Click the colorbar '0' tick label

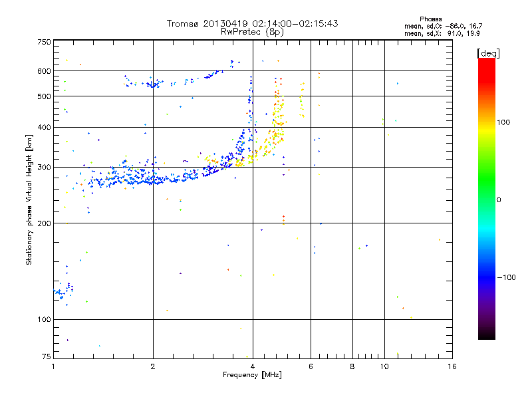(499, 200)
